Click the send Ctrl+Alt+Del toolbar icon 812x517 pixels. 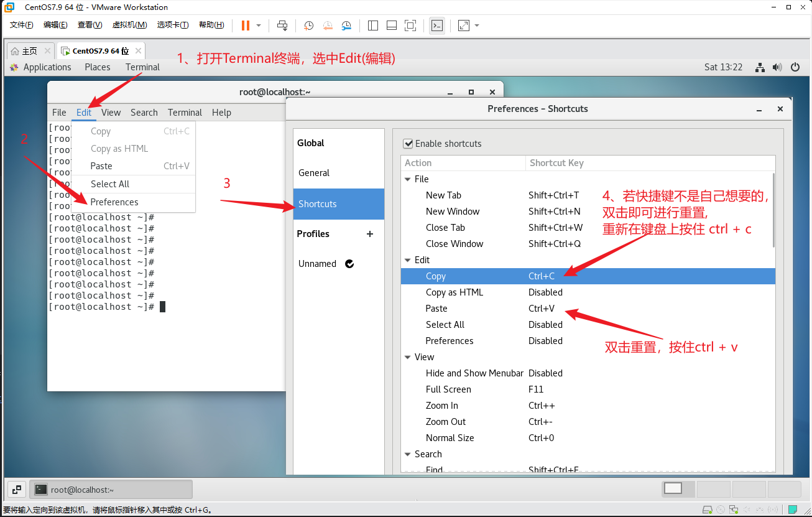coord(282,26)
